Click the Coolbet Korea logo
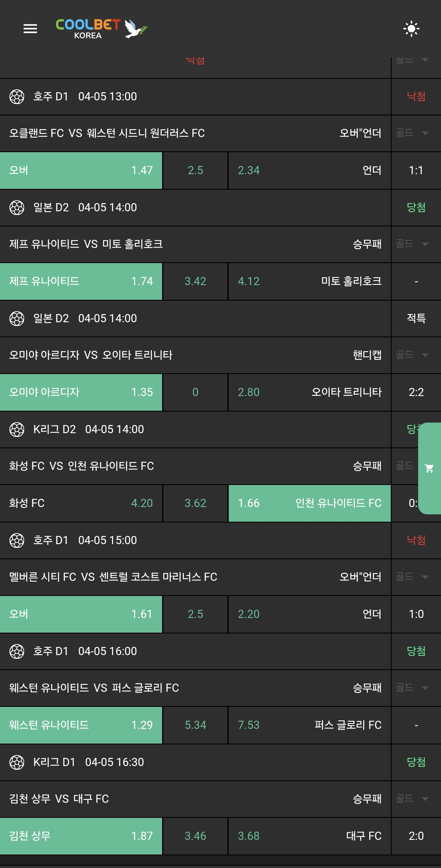 (101, 29)
